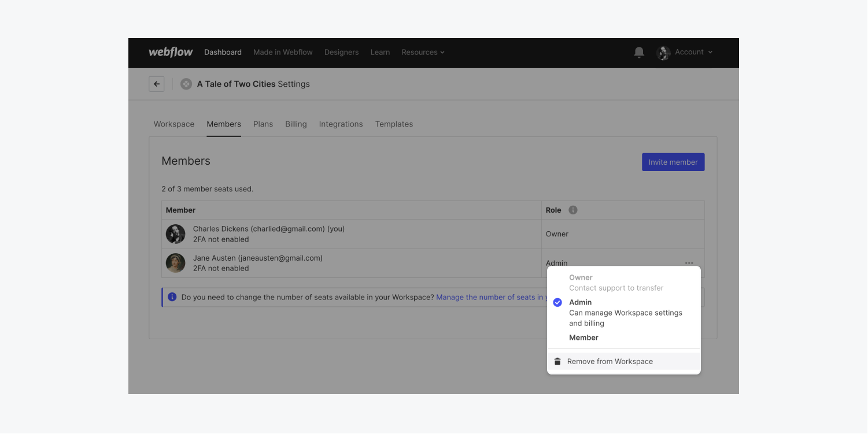Choose the Member role option
Screen dimensions: 868x434
(x=583, y=337)
